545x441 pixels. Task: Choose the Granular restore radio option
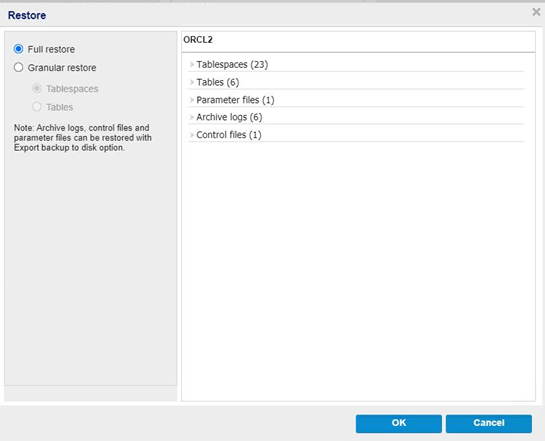[x=18, y=67]
